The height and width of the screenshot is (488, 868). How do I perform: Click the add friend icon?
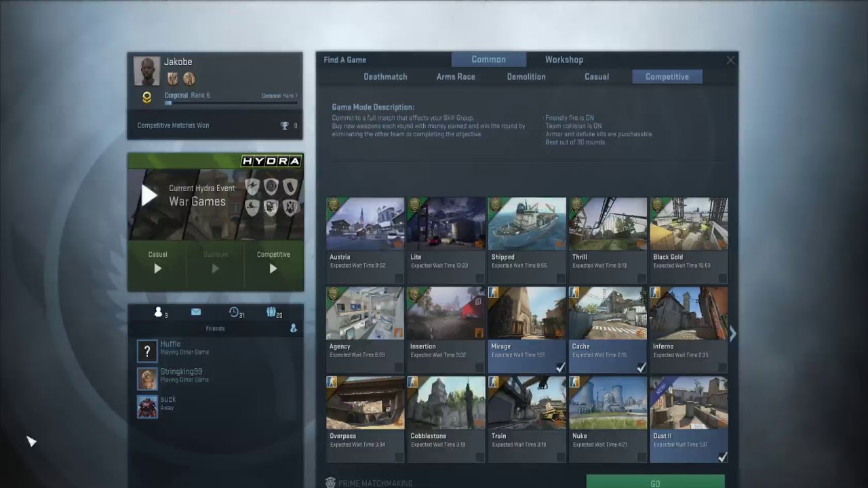293,328
